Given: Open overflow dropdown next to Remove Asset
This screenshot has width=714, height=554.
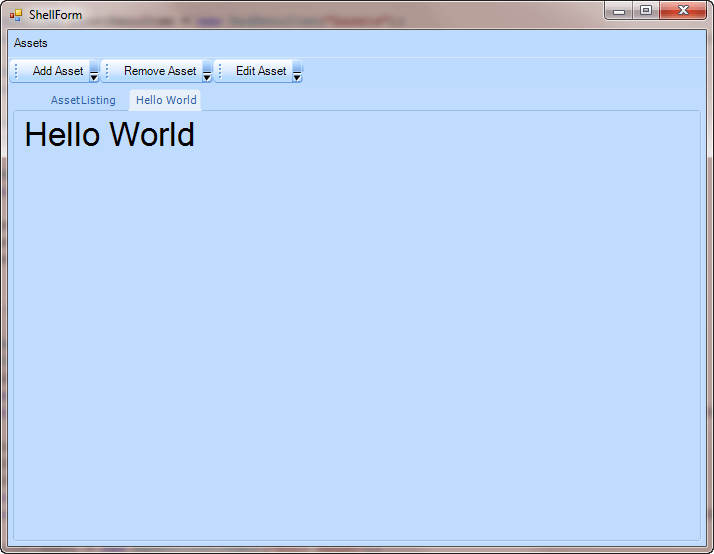Looking at the screenshot, I should click(207, 71).
